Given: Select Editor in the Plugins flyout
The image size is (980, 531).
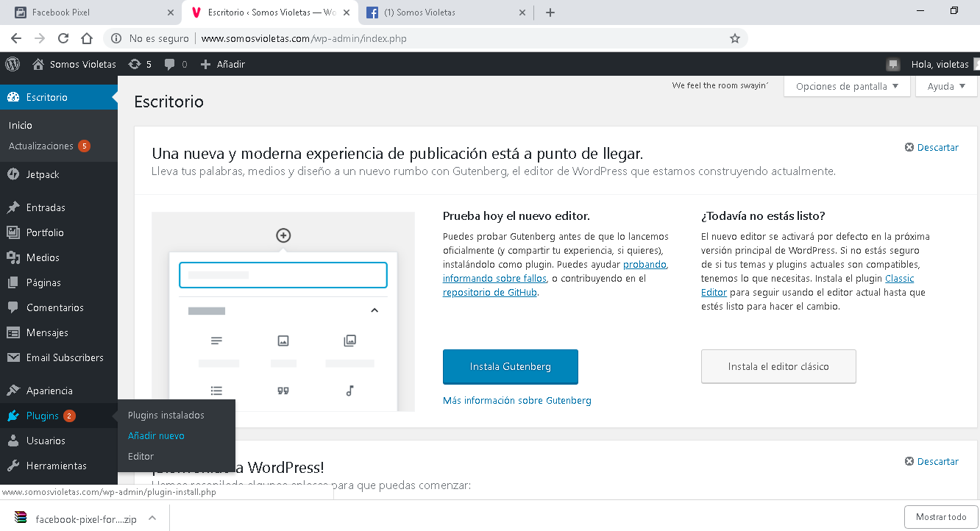Looking at the screenshot, I should [x=141, y=456].
